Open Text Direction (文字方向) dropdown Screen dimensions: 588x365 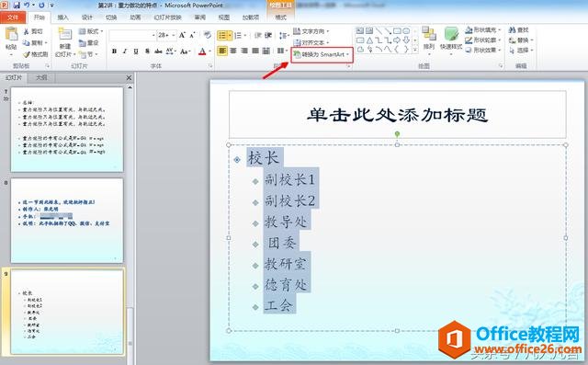pyautogui.click(x=311, y=31)
